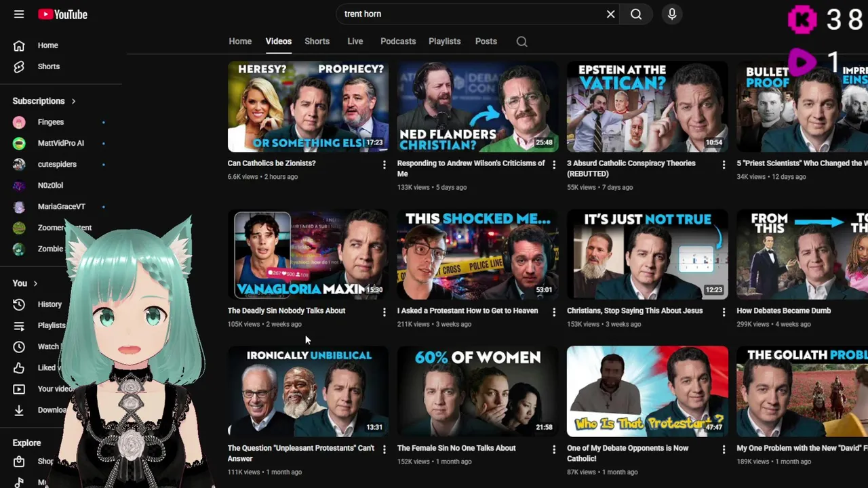Open the Ironically Unbiblical thumbnail
Image resolution: width=868 pixels, height=488 pixels.
click(309, 392)
